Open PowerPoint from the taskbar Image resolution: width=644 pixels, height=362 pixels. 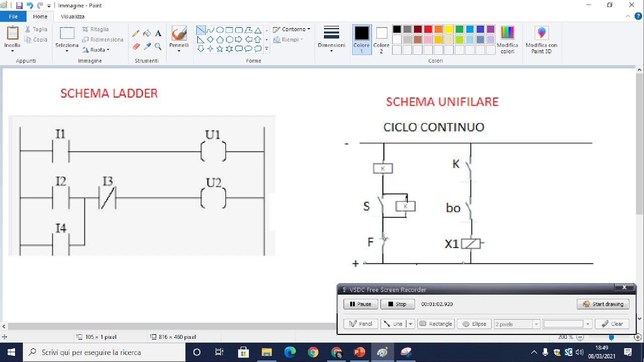point(359,352)
